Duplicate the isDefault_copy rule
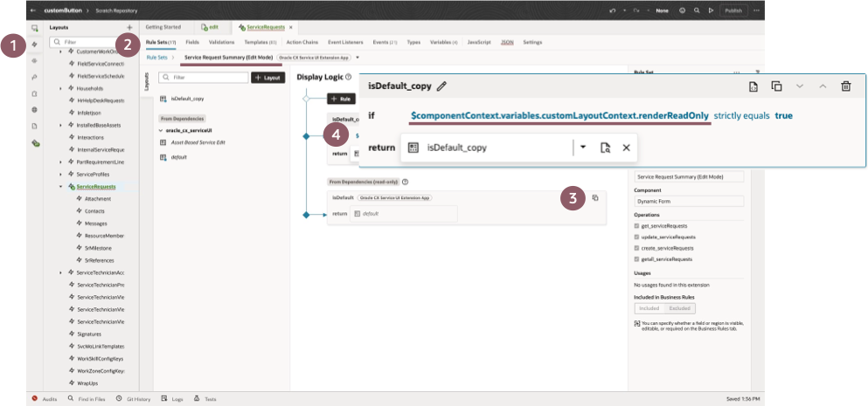The image size is (868, 406). 777,86
